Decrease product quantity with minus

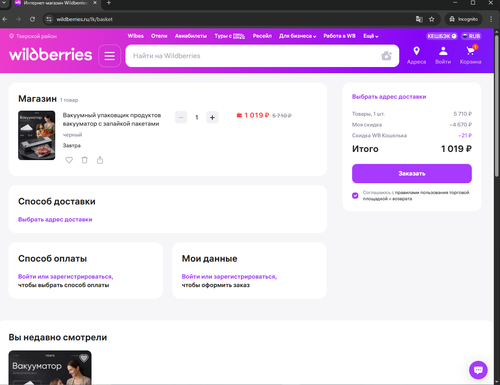181,117
